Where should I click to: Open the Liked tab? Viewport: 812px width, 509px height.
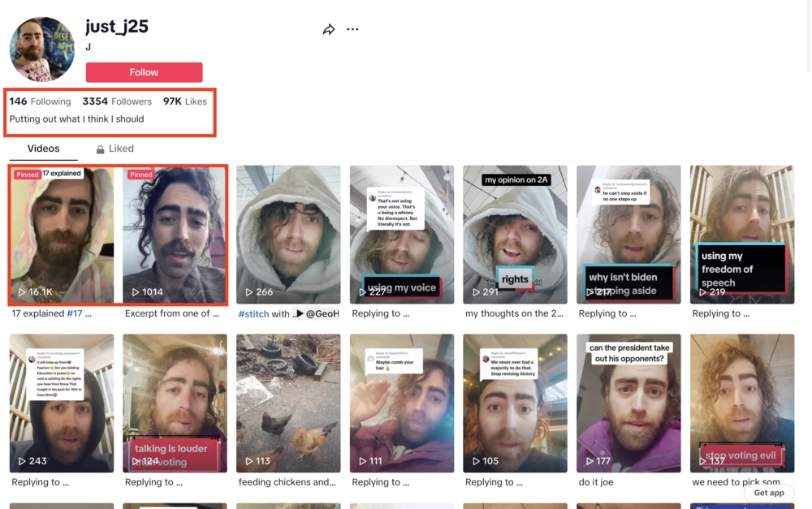(x=121, y=149)
